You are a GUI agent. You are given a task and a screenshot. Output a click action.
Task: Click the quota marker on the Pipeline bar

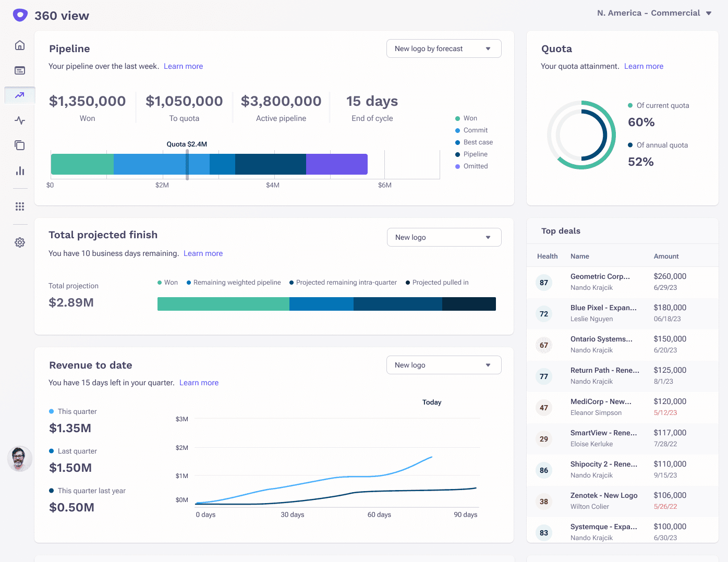(x=187, y=164)
